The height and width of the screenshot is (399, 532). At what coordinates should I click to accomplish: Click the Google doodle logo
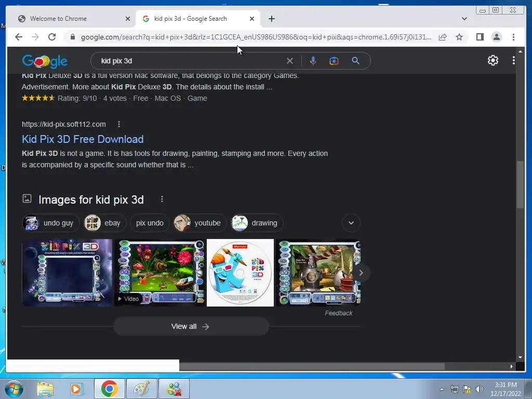[45, 61]
